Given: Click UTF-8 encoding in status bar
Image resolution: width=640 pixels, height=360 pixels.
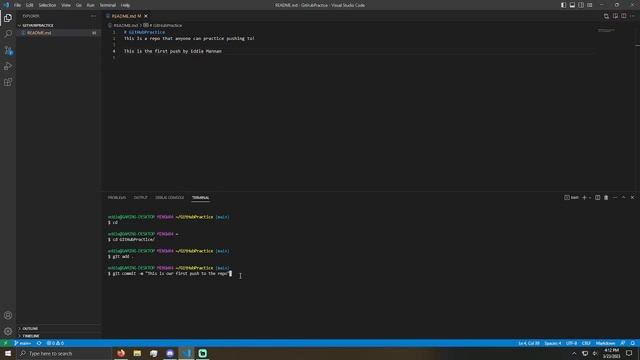Looking at the screenshot, I should 571,343.
